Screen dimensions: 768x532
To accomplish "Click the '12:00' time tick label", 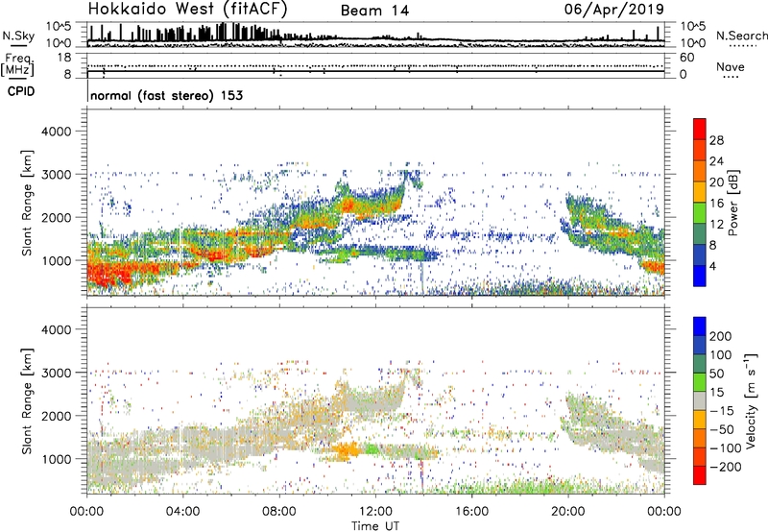I will click(x=375, y=512).
